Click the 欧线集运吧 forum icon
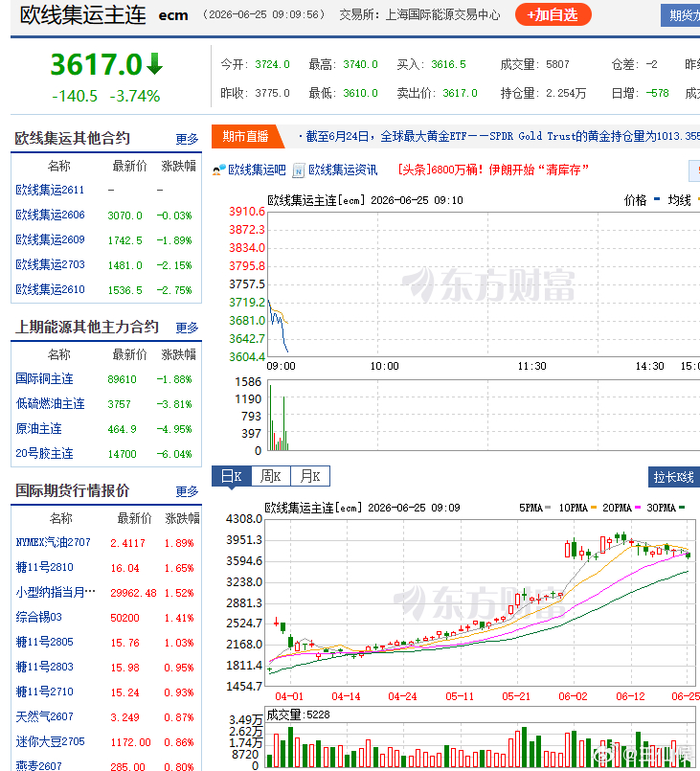This screenshot has height=771, width=700. (218, 170)
